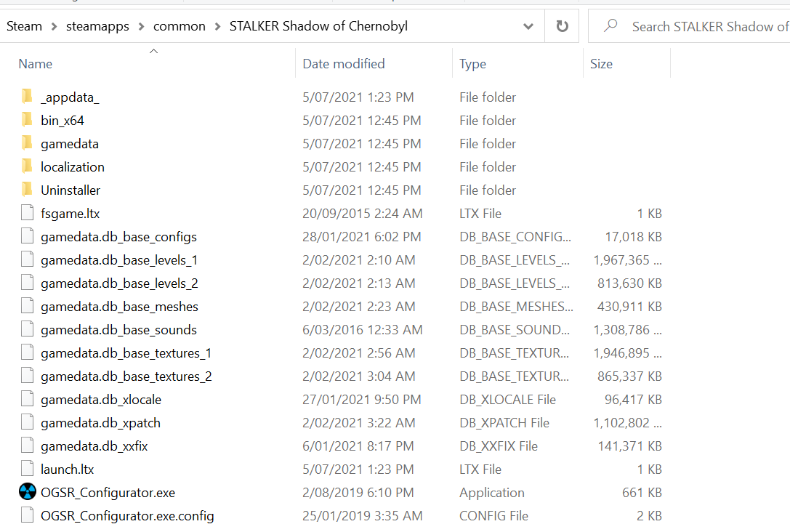790x532 pixels.
Task: Click the Uninstaller folder icon
Action: pyautogui.click(x=27, y=189)
